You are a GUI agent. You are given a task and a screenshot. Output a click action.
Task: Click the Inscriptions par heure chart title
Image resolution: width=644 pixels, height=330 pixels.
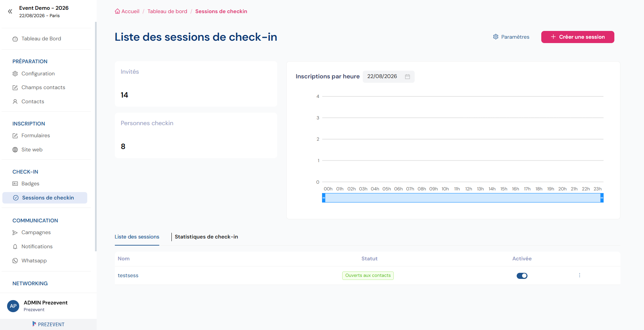[328, 76]
